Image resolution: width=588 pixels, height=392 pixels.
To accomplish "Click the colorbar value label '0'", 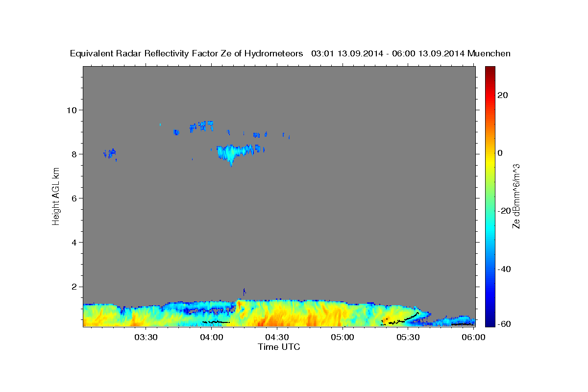I will (x=501, y=153).
